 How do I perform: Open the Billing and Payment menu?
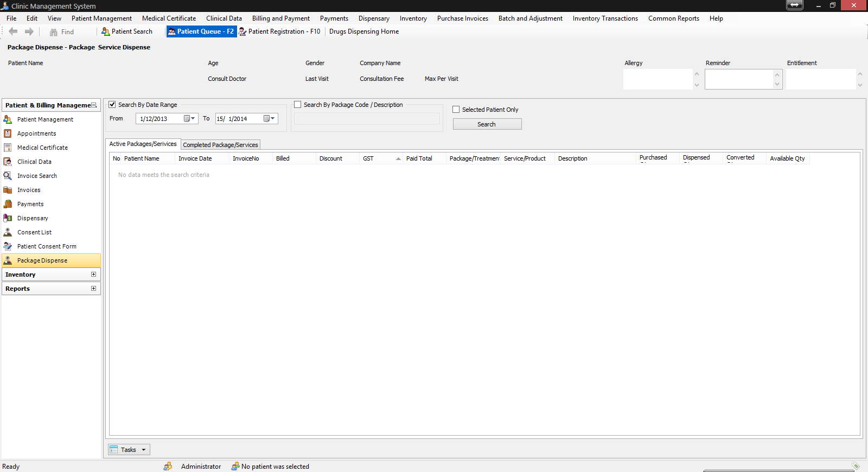click(281, 18)
